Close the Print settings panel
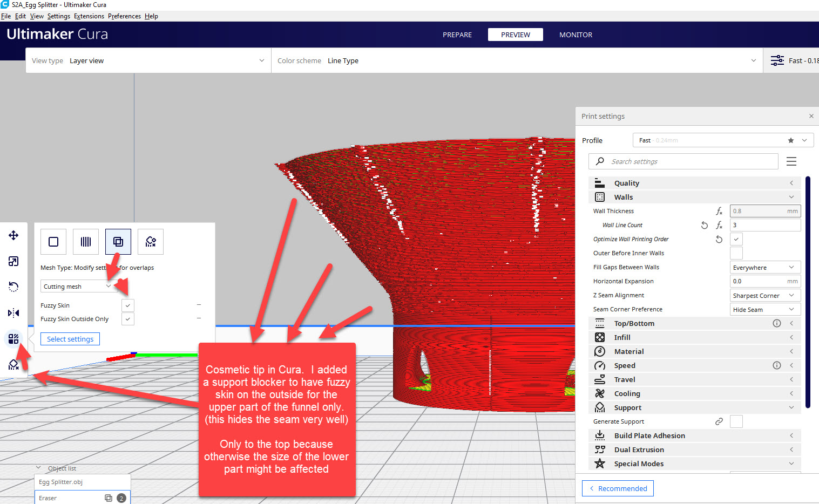Viewport: 819px width, 504px height. (x=811, y=116)
